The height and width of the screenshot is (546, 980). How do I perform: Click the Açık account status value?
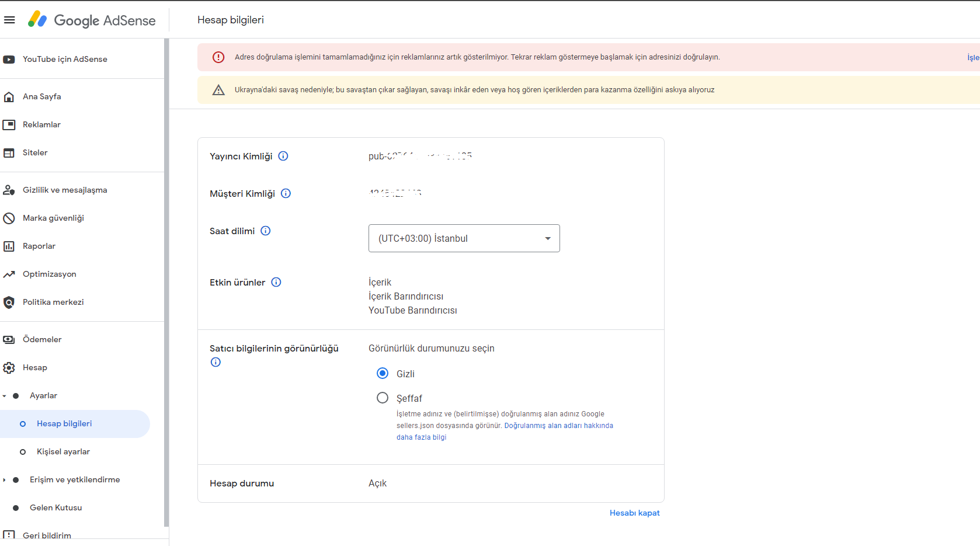point(378,484)
